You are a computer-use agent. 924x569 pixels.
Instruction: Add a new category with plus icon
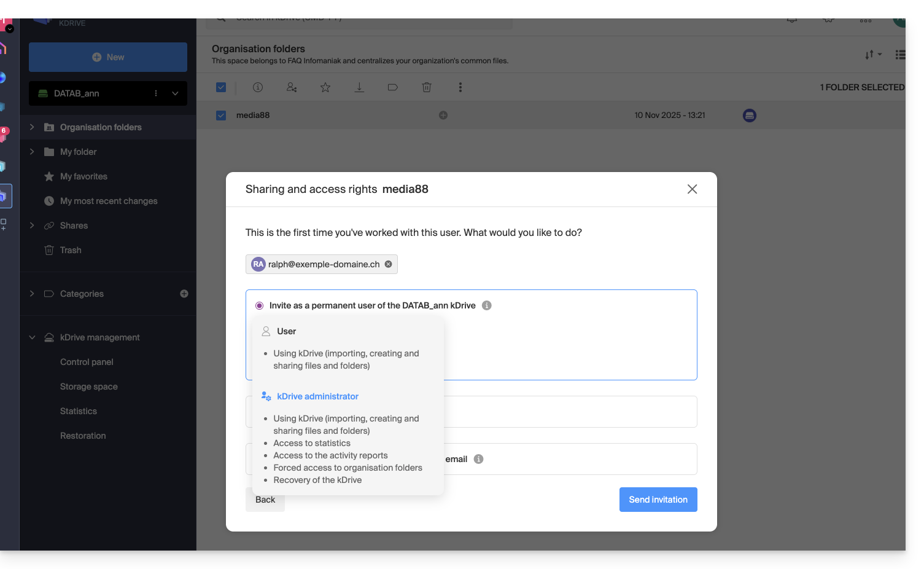click(x=184, y=294)
